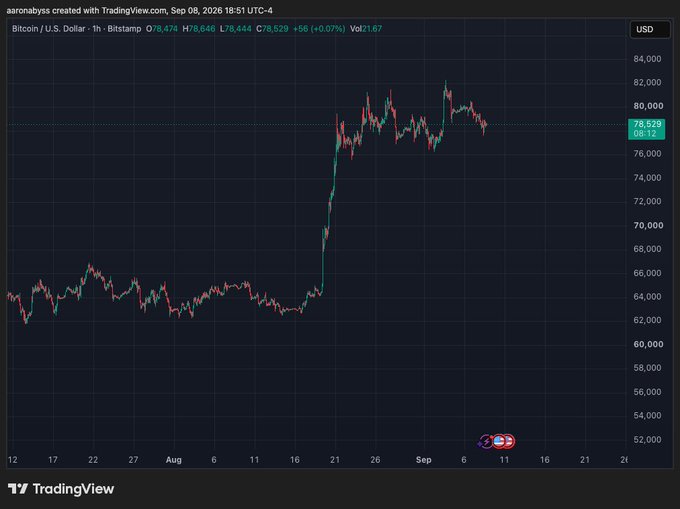Image resolution: width=680 pixels, height=509 pixels.
Task: Click the 60,000 price axis label
Action: 648,344
